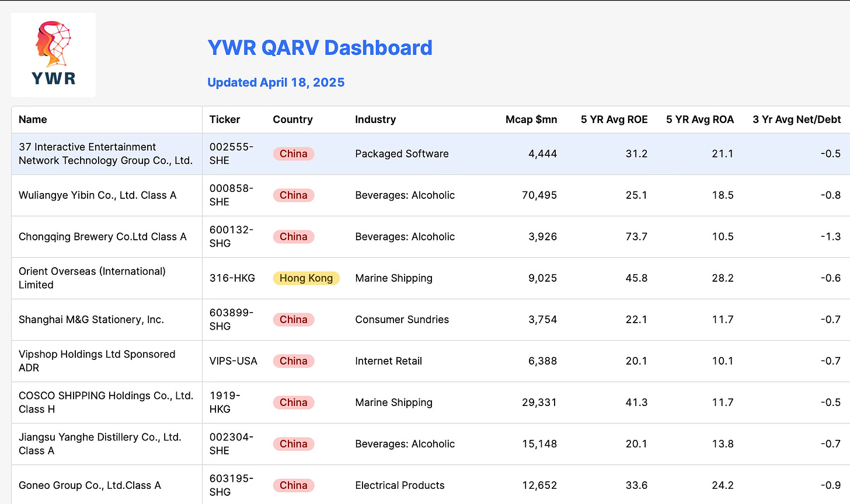Screen dimensions: 850x504
Task: Sort by the Name column header
Action: coord(33,120)
